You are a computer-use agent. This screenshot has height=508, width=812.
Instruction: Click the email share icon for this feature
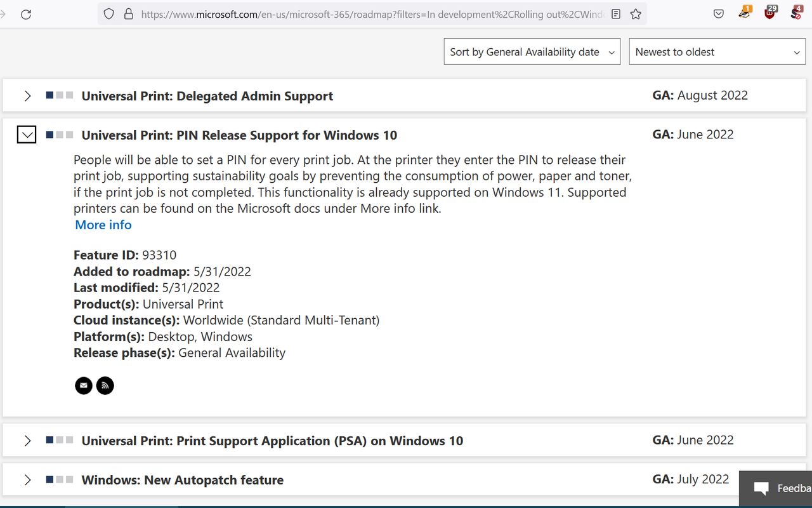[x=84, y=385]
